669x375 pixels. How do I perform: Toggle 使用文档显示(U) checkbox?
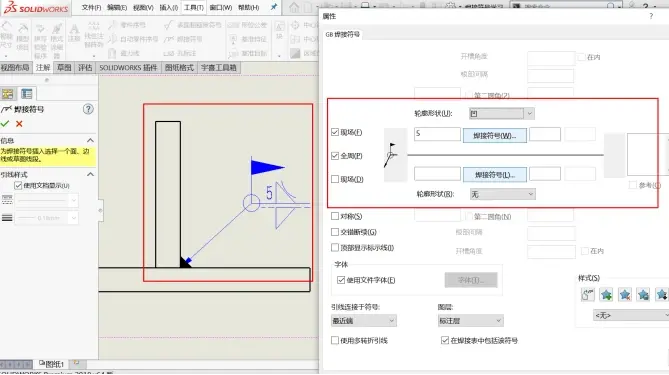pyautogui.click(x=18, y=186)
